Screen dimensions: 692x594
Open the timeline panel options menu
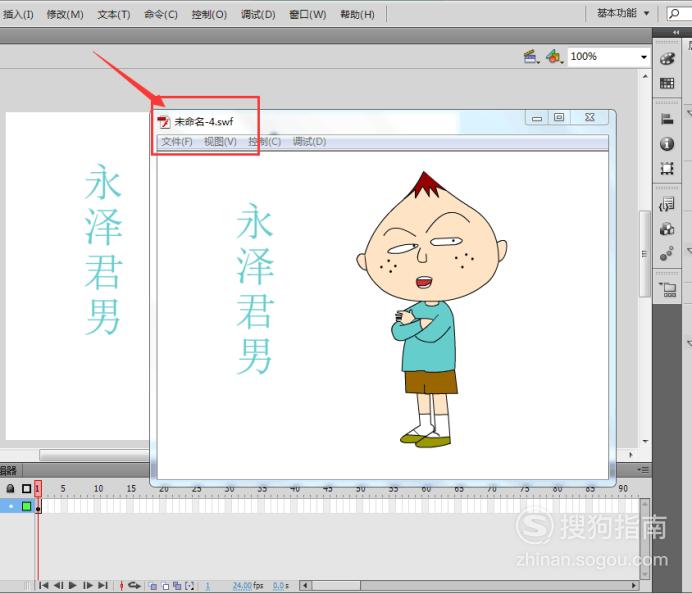643,470
